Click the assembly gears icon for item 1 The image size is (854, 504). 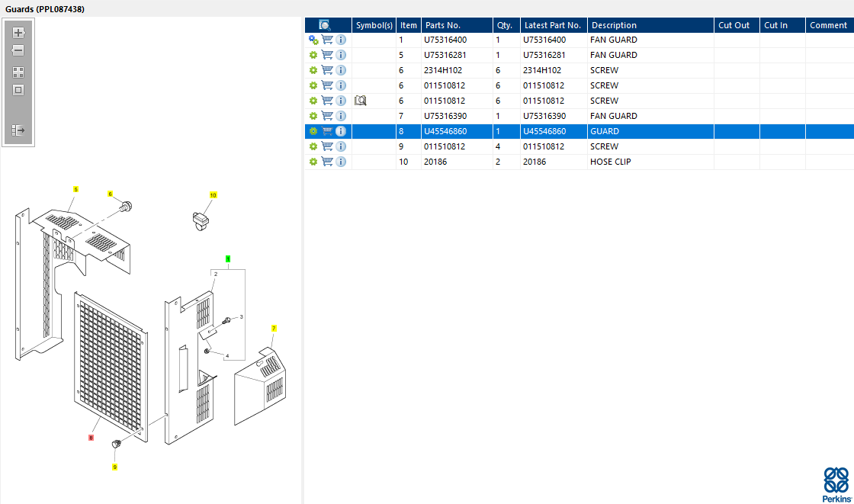[313, 40]
